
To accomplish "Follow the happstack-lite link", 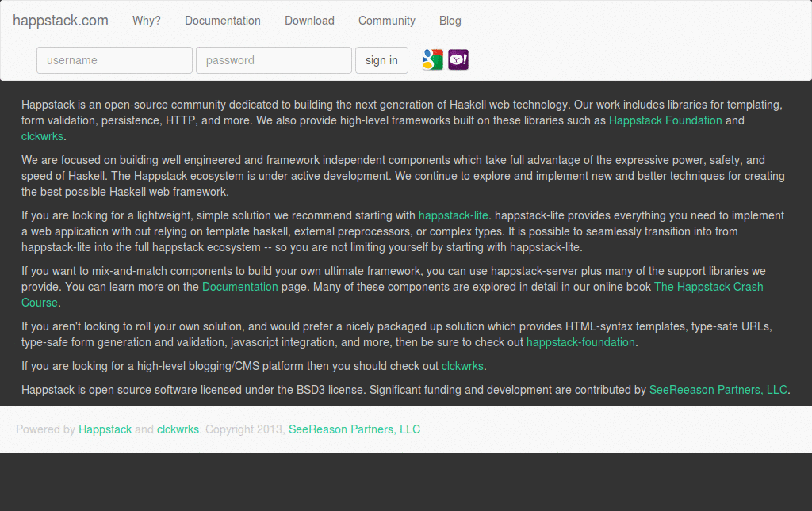I will pyautogui.click(x=453, y=215).
